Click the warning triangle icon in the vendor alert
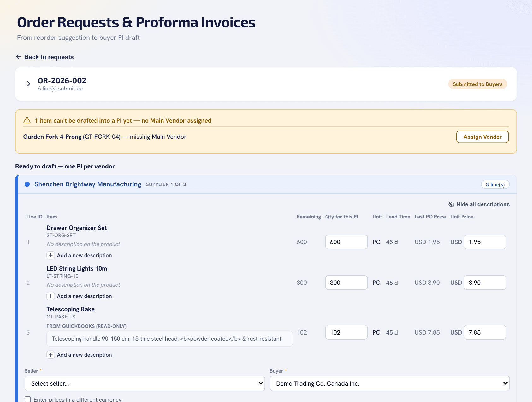The image size is (532, 402). [x=27, y=120]
